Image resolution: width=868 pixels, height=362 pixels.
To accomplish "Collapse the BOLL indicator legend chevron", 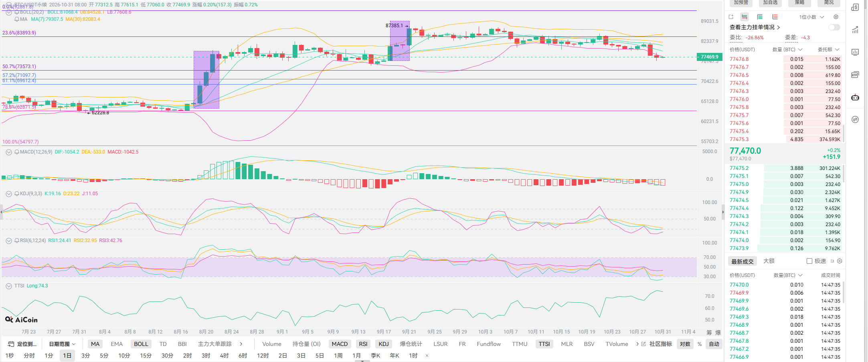I will 8,12.
